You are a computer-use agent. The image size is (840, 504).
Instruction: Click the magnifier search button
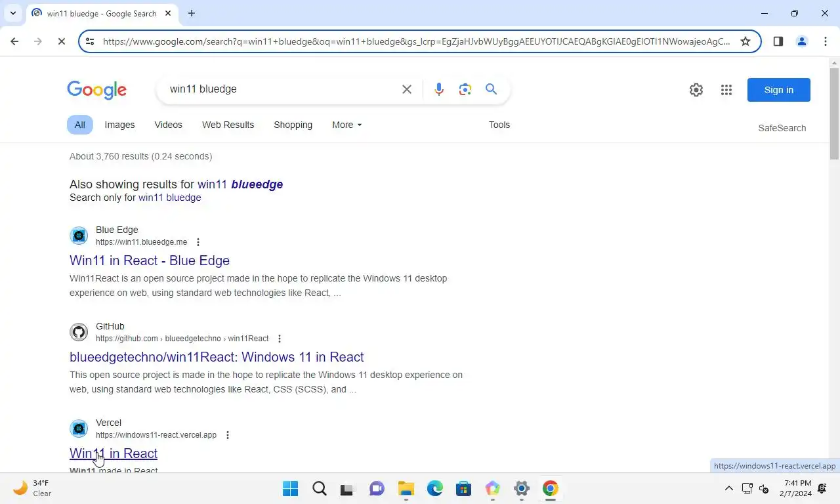491,89
